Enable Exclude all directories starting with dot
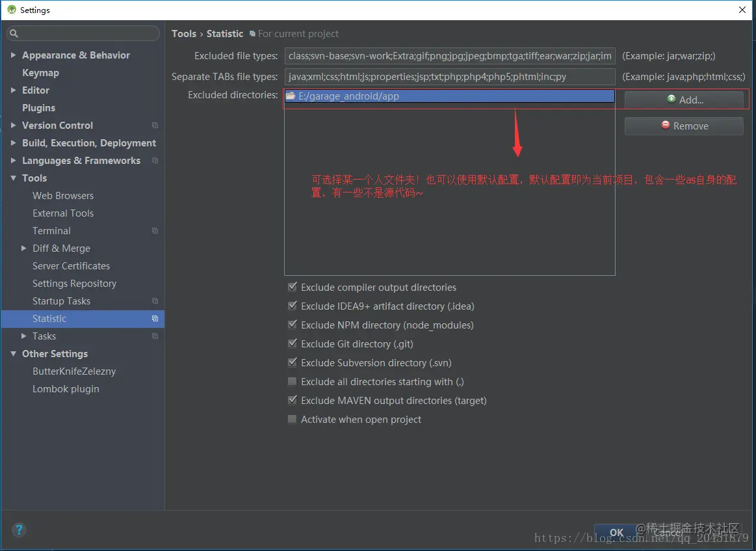Screen dimensions: 756x551 pos(292,382)
